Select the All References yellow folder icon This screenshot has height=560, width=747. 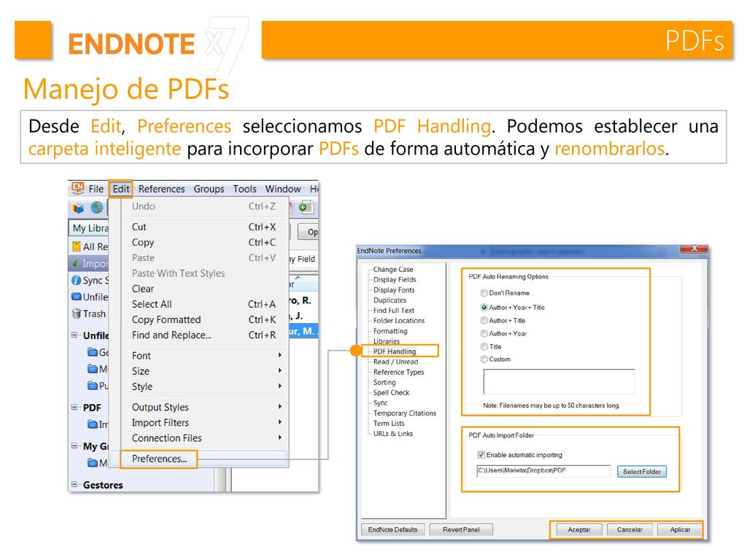(76, 246)
